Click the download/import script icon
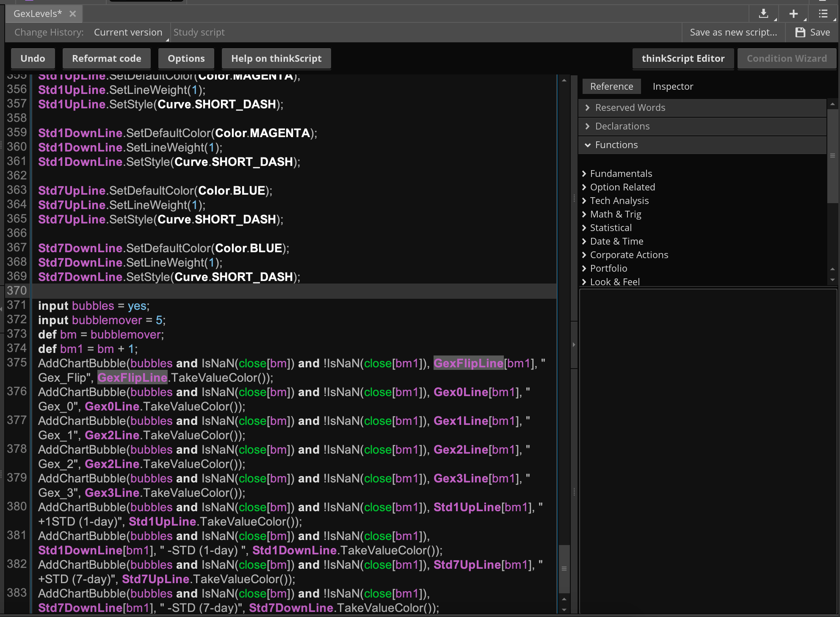Image resolution: width=840 pixels, height=617 pixels. click(x=763, y=14)
